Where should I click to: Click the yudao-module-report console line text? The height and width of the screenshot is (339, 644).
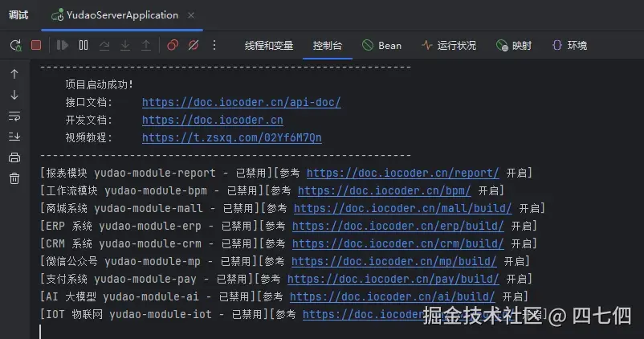coord(286,173)
